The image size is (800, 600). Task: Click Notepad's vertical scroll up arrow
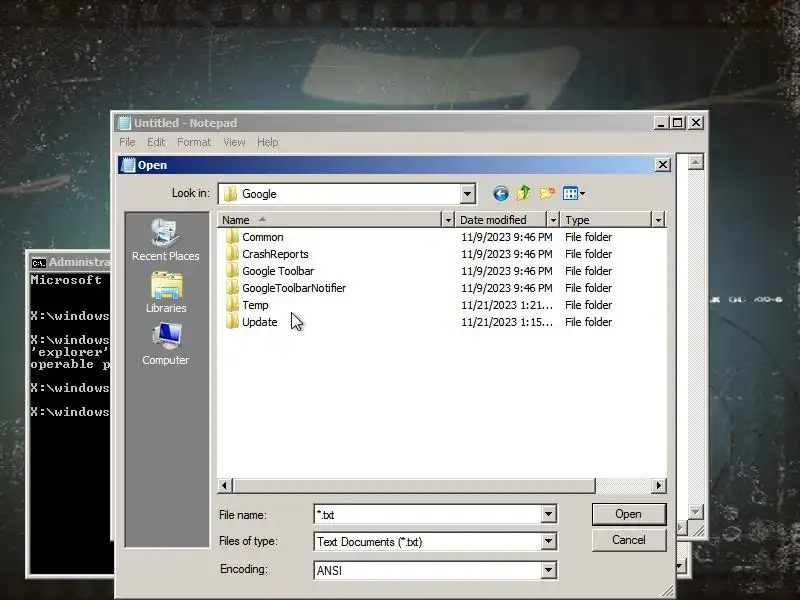coord(695,162)
